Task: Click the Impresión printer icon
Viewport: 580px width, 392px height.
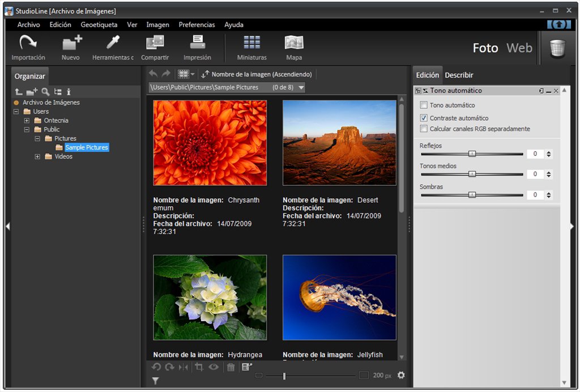Action: click(198, 42)
